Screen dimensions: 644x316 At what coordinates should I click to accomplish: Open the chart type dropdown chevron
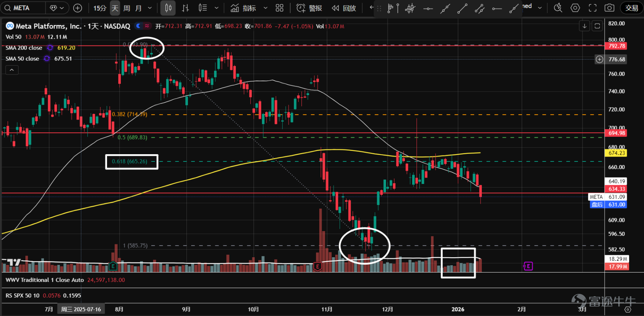pyautogui.click(x=216, y=8)
